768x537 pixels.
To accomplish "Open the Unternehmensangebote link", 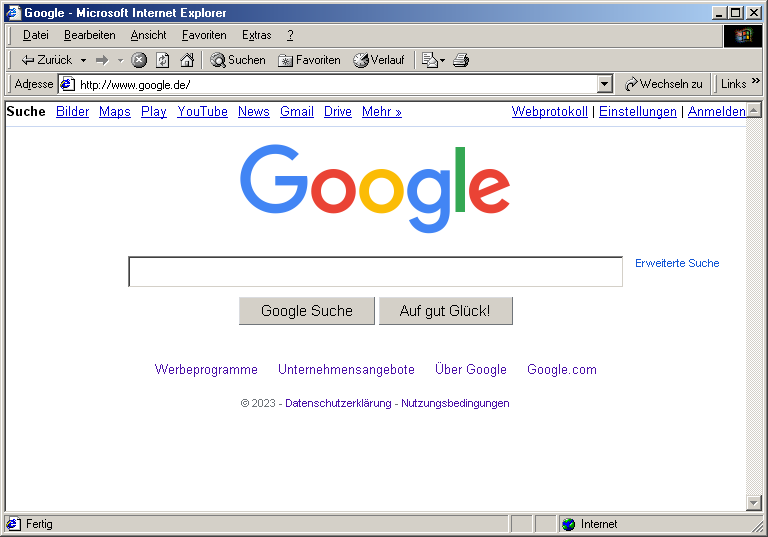I will tap(346, 369).
